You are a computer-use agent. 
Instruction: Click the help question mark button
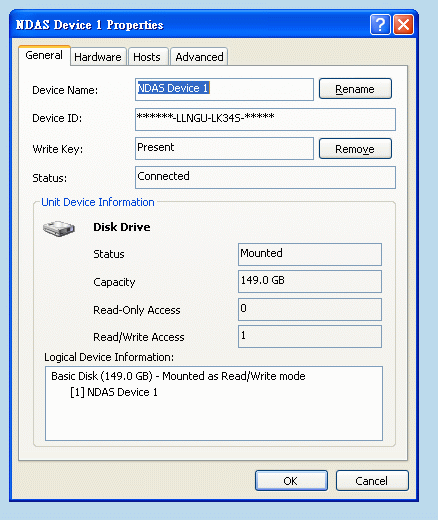380,25
